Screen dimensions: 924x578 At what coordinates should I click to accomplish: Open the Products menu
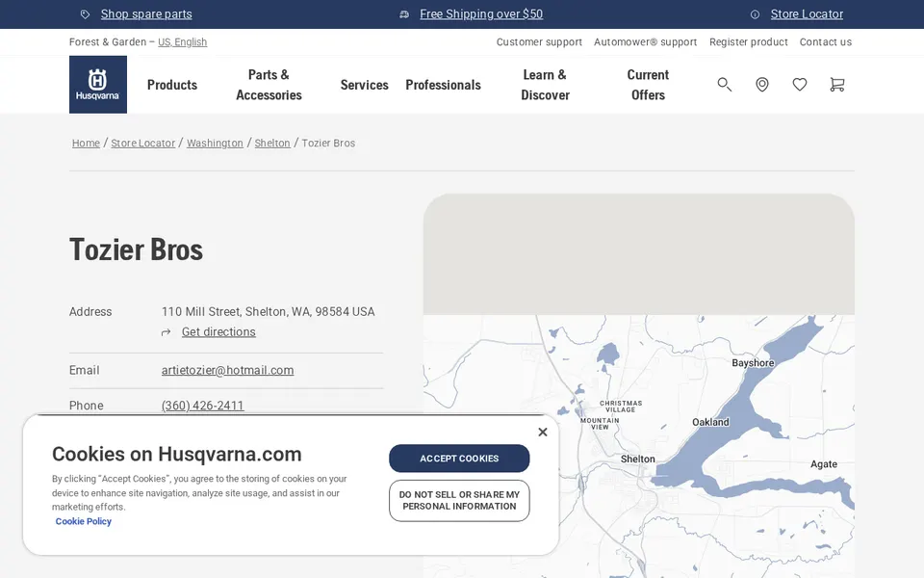[172, 85]
